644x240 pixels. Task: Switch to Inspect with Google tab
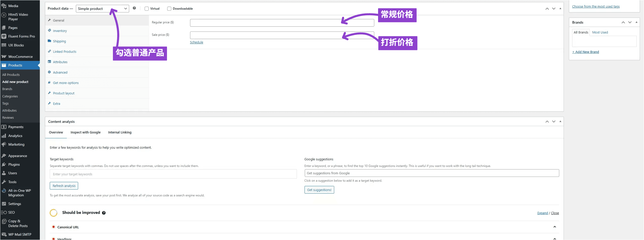(86, 132)
